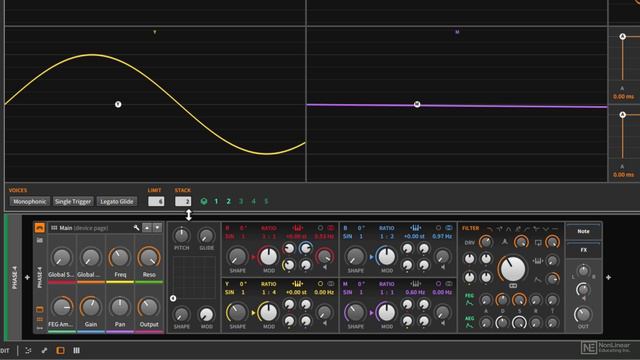Open the Note tab

pyautogui.click(x=583, y=231)
